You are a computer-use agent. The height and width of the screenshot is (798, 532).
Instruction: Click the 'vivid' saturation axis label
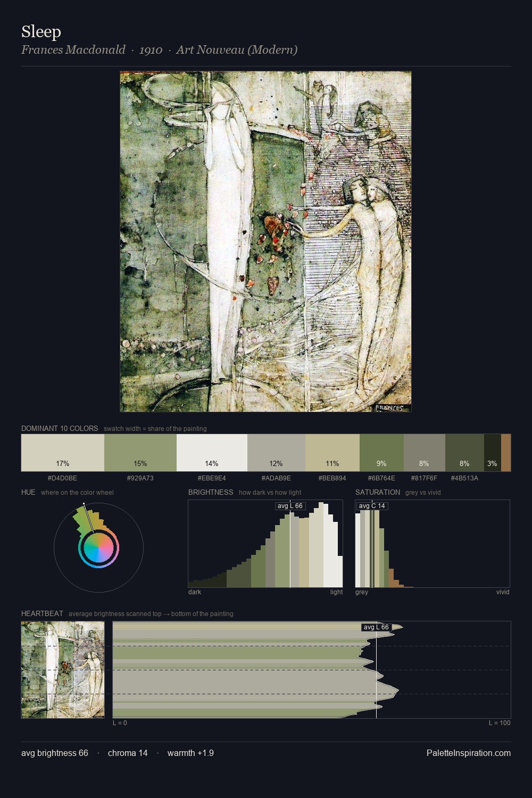pos(503,592)
